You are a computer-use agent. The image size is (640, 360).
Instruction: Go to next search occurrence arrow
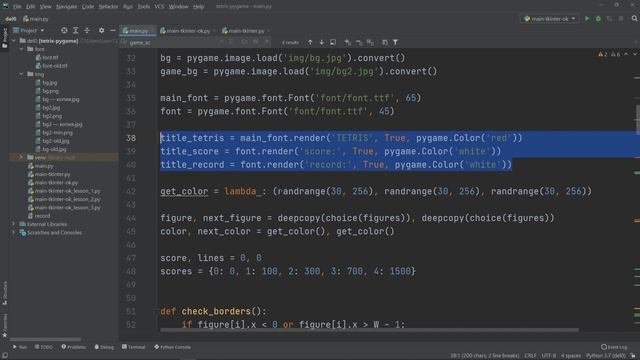[322, 42]
